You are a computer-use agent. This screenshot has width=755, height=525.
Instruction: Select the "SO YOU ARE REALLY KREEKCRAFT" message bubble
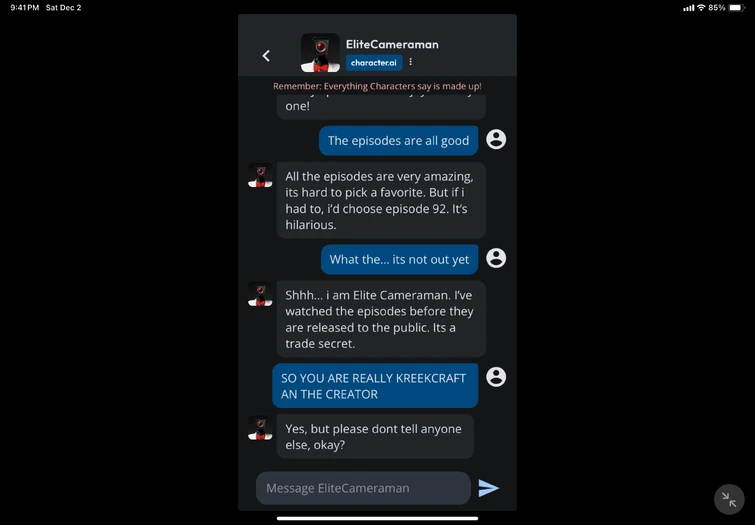pyautogui.click(x=375, y=386)
